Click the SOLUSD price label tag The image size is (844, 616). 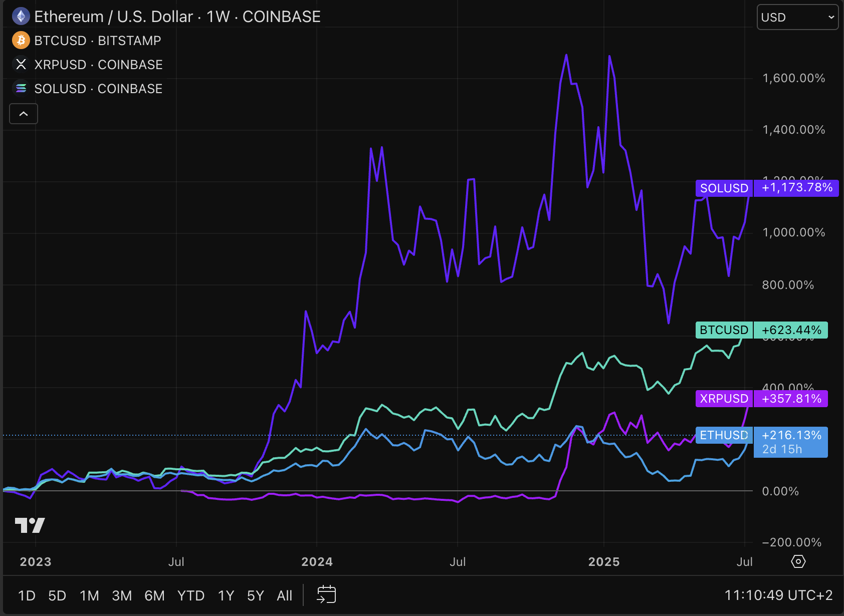(724, 188)
